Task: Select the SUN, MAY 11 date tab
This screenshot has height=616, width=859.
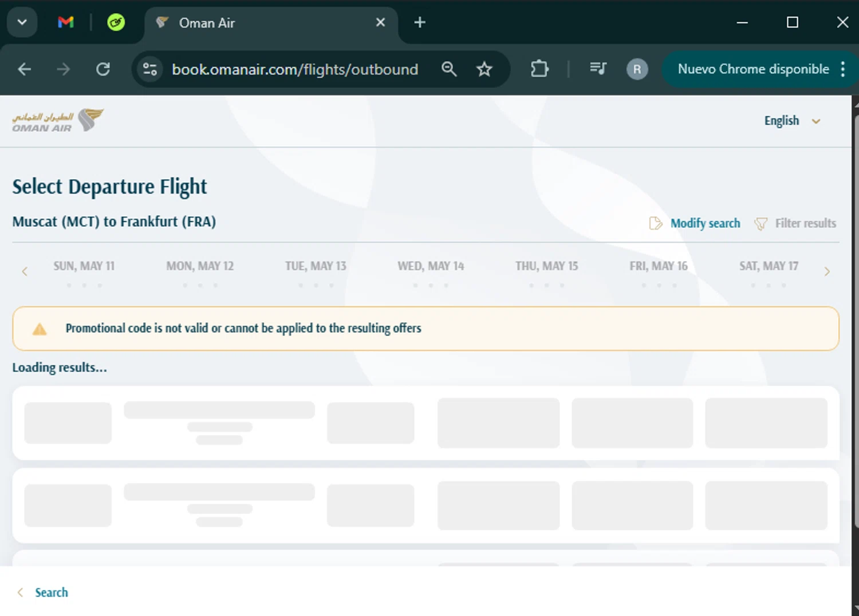Action: point(84,273)
